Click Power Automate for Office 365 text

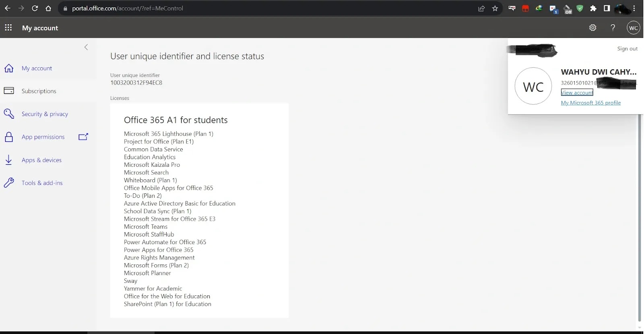tap(165, 242)
